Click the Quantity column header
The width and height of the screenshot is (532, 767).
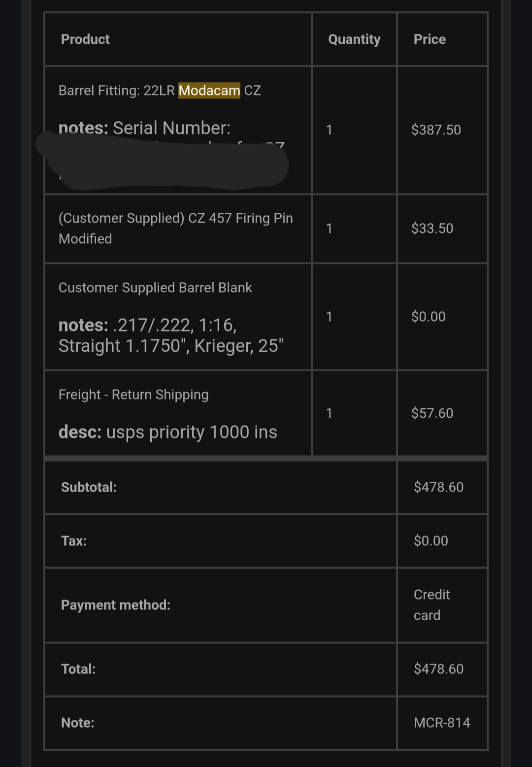[354, 39]
